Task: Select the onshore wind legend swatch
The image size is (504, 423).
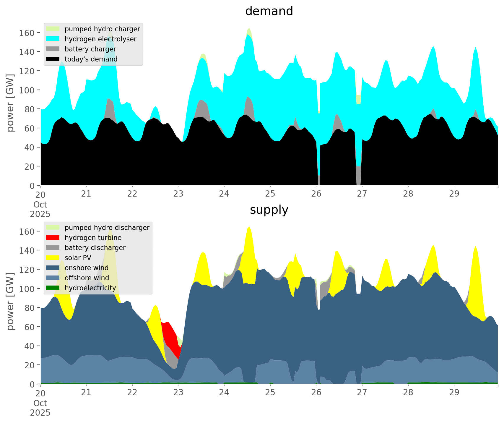Action: click(x=53, y=268)
